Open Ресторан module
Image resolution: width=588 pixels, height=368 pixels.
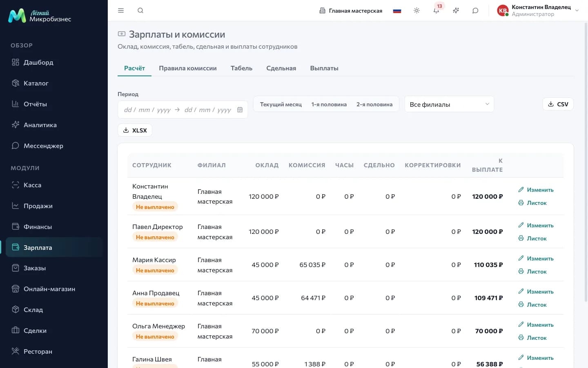coord(54,351)
